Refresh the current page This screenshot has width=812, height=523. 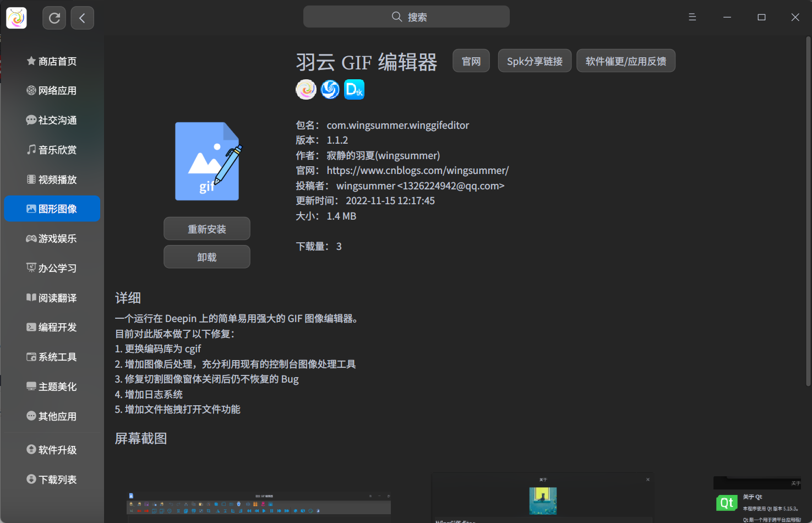55,18
